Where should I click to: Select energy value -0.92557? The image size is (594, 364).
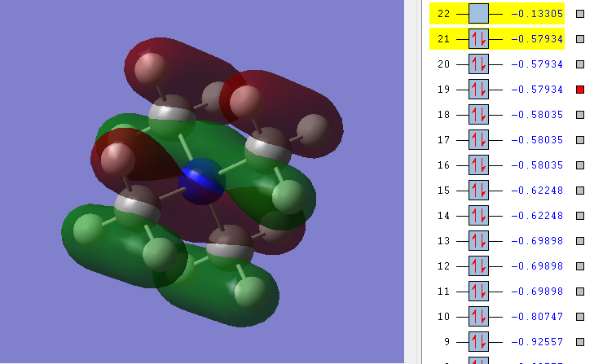(537, 342)
